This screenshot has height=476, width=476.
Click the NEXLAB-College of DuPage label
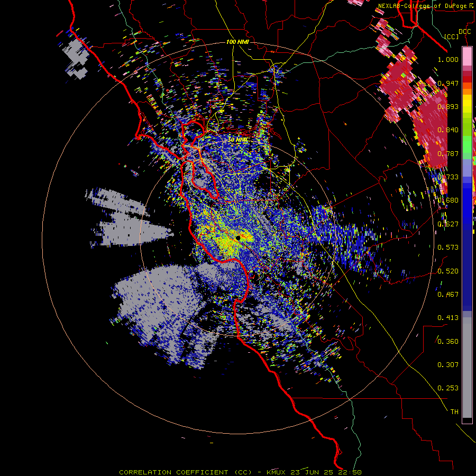click(423, 6)
